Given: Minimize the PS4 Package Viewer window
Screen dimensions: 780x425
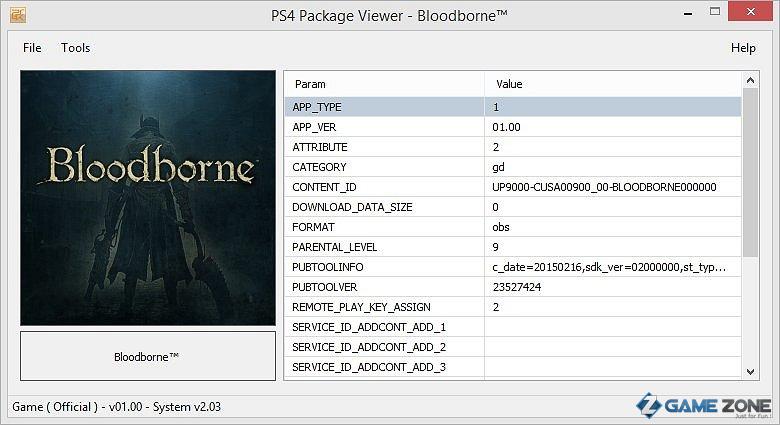Looking at the screenshot, I should 688,13.
